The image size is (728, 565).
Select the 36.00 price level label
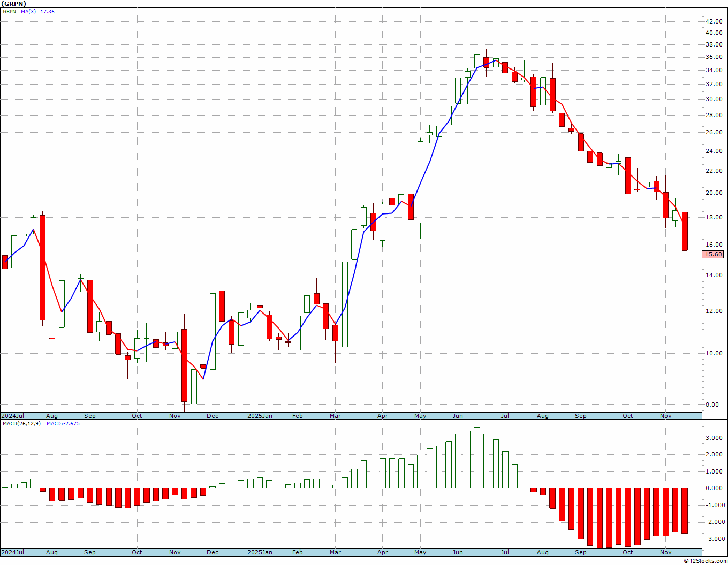(x=713, y=57)
